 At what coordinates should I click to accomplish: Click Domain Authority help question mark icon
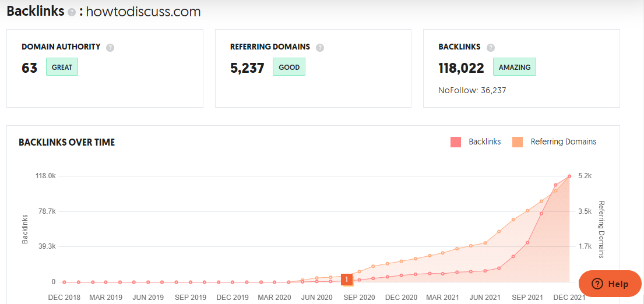click(110, 47)
